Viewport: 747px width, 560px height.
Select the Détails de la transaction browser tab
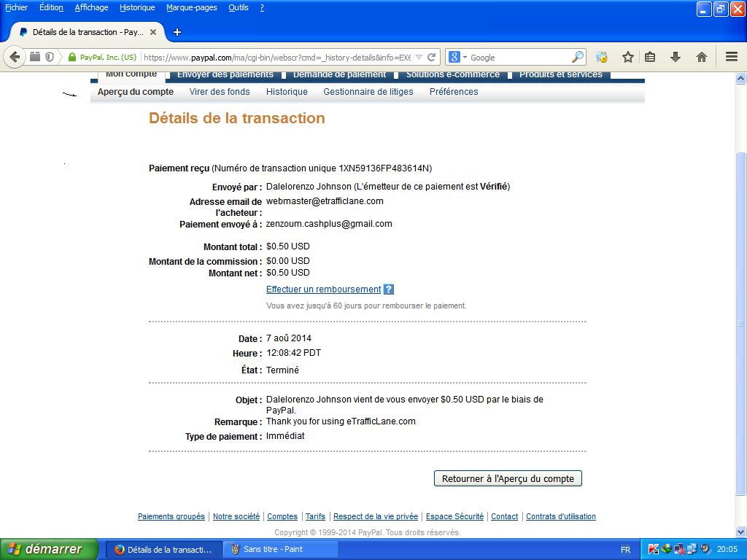pos(88,32)
